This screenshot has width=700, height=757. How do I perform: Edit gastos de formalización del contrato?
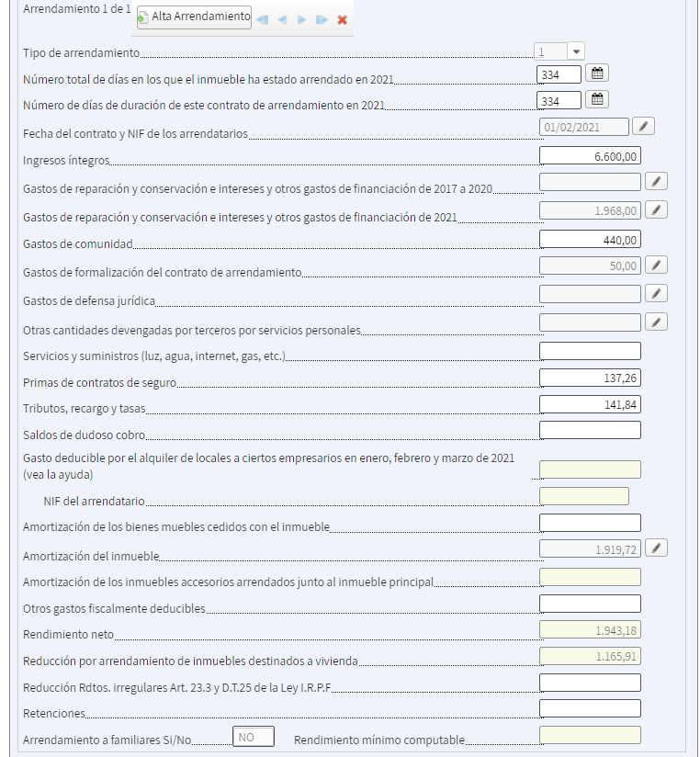click(x=656, y=266)
